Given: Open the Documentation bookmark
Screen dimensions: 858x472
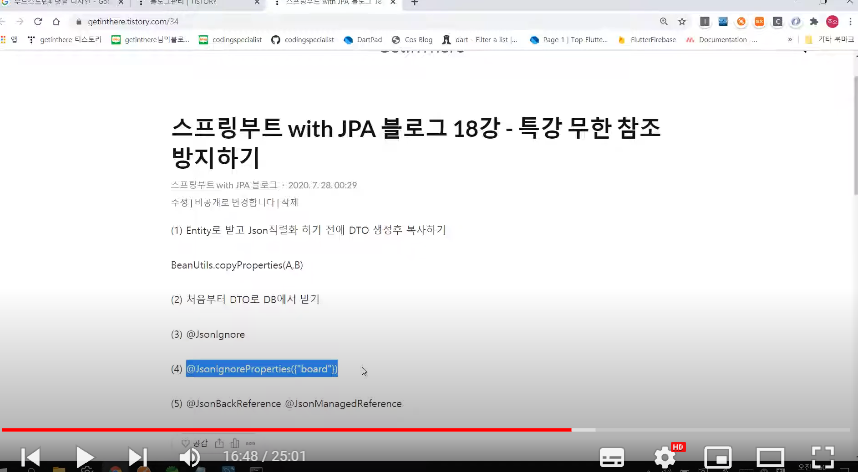Looking at the screenshot, I should 722,39.
